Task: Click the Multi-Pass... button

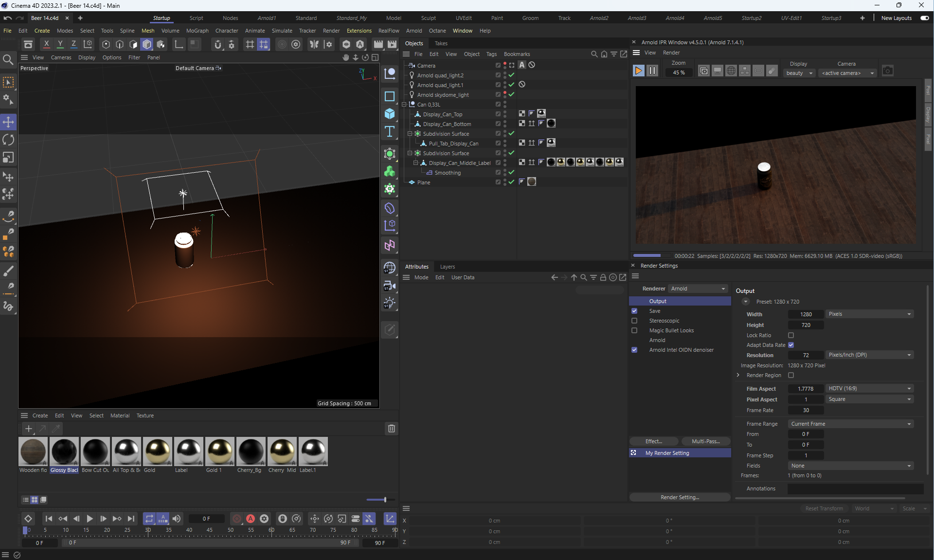Action: pos(705,441)
